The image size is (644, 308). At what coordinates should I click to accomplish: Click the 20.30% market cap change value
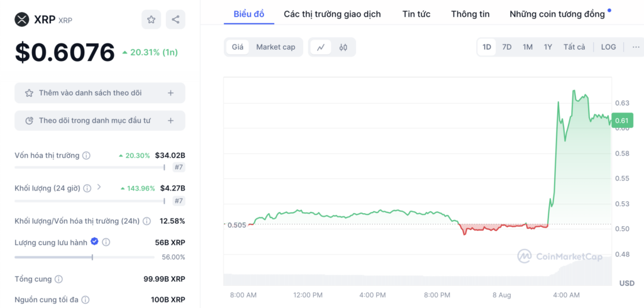pyautogui.click(x=135, y=156)
